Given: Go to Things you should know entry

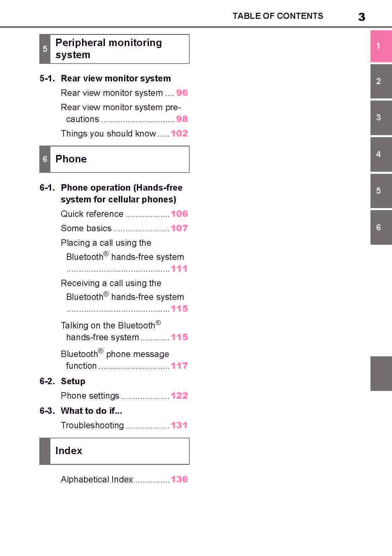Looking at the screenshot, I should (x=109, y=134).
